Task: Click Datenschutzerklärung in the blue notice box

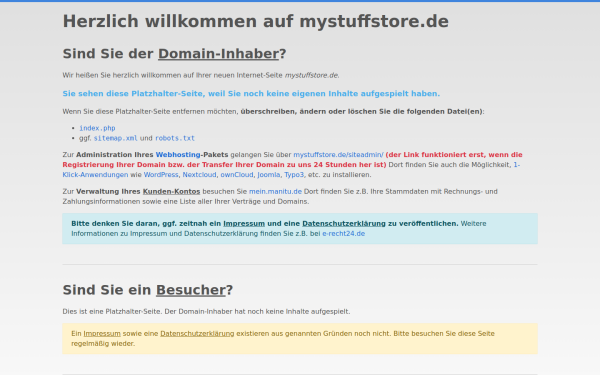Action: 344,223
